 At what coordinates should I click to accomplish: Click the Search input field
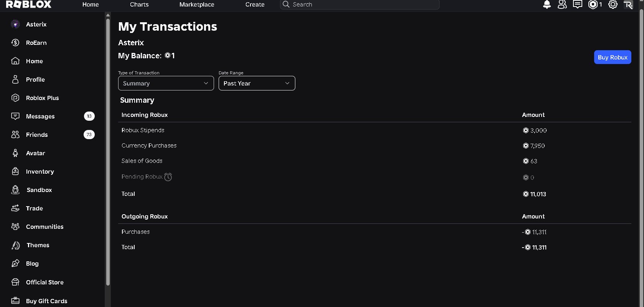(x=360, y=4)
